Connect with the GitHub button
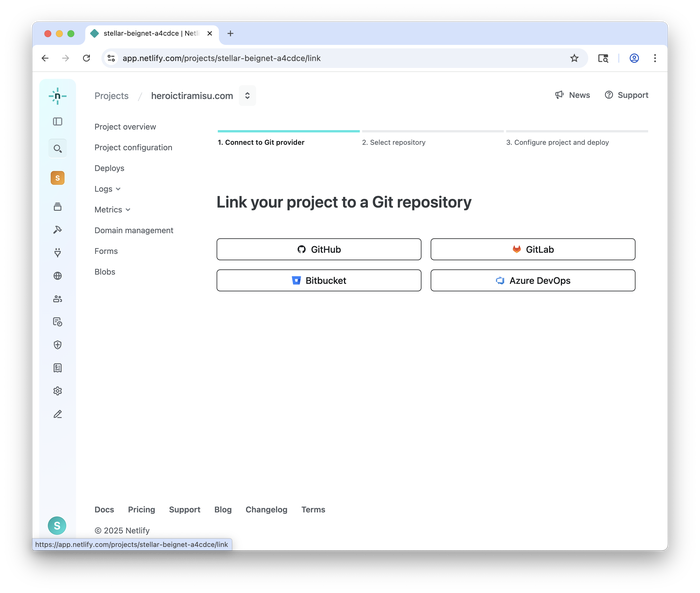Image resolution: width=700 pixels, height=593 pixels. coord(319,249)
